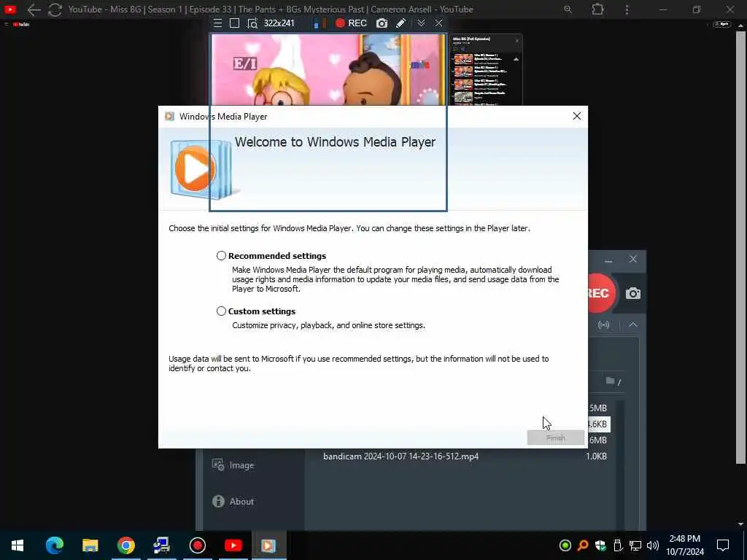Close the Bandicam recording overlay bar
The height and width of the screenshot is (560, 747).
438,23
